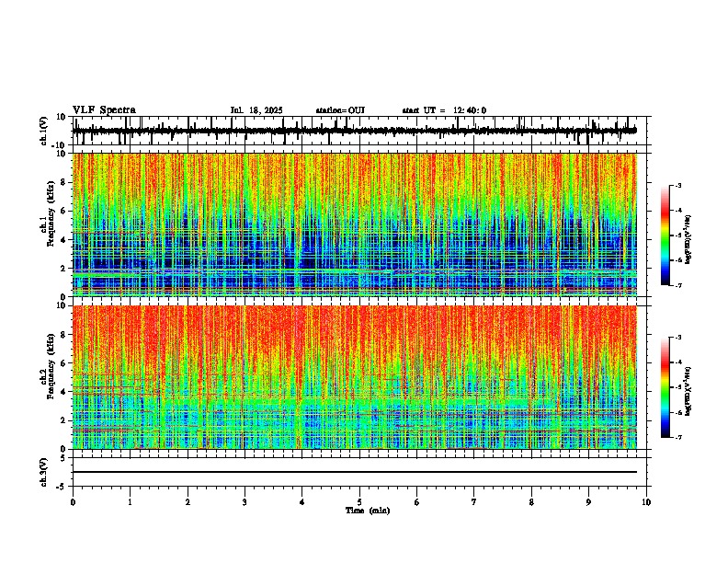The width and height of the screenshot is (728, 563).
Task: Click the ch.3 axis "-5" volt tick label
Action: (62, 487)
